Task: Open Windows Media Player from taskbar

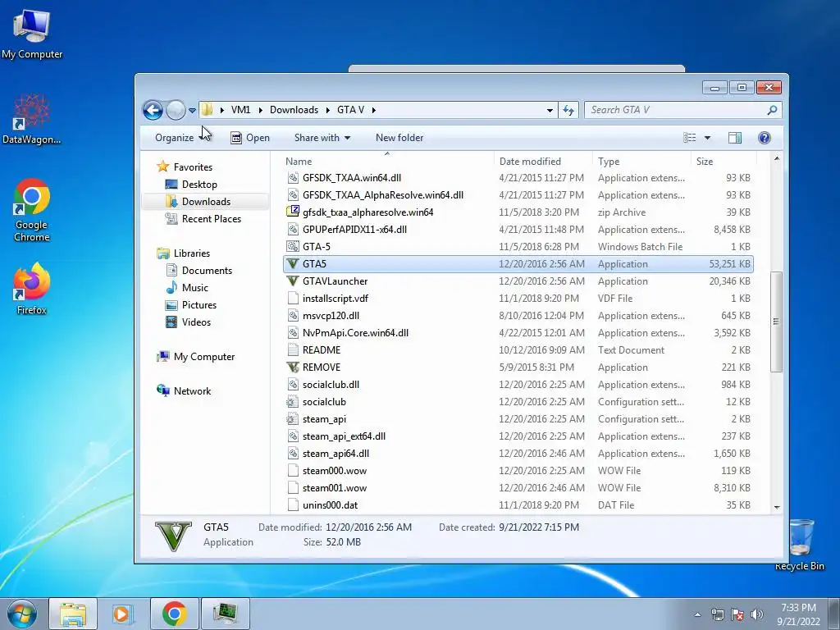Action: [x=122, y=614]
